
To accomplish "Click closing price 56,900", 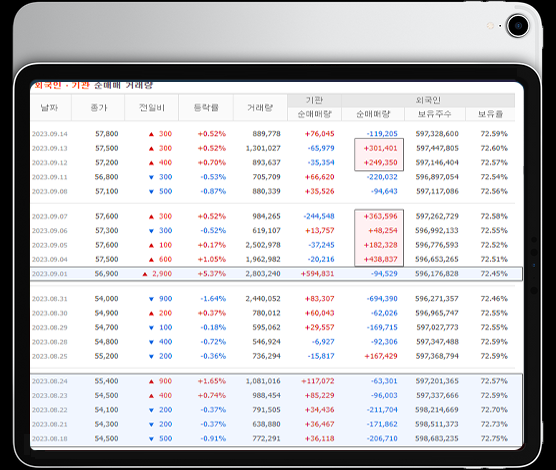I will pyautogui.click(x=106, y=274).
